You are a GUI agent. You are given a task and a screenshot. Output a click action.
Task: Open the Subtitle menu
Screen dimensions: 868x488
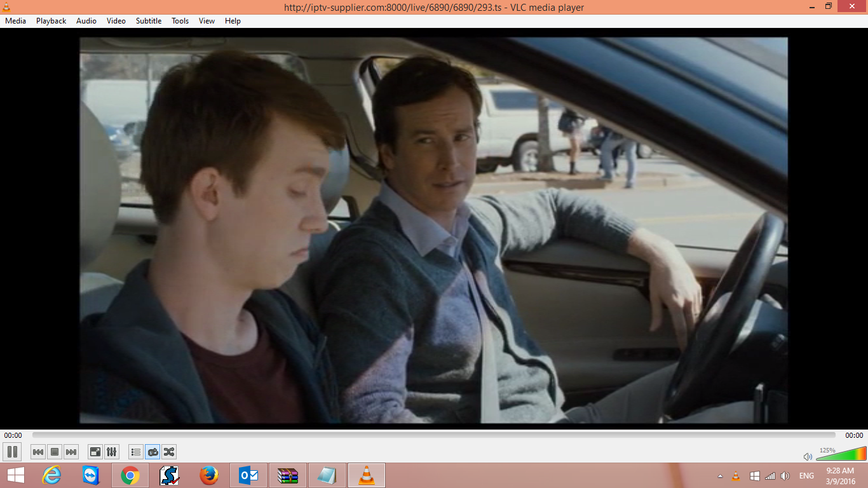pyautogui.click(x=149, y=21)
